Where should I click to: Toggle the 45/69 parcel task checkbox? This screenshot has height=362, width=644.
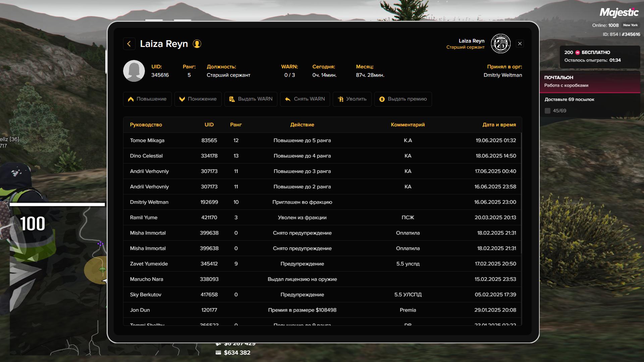(547, 111)
